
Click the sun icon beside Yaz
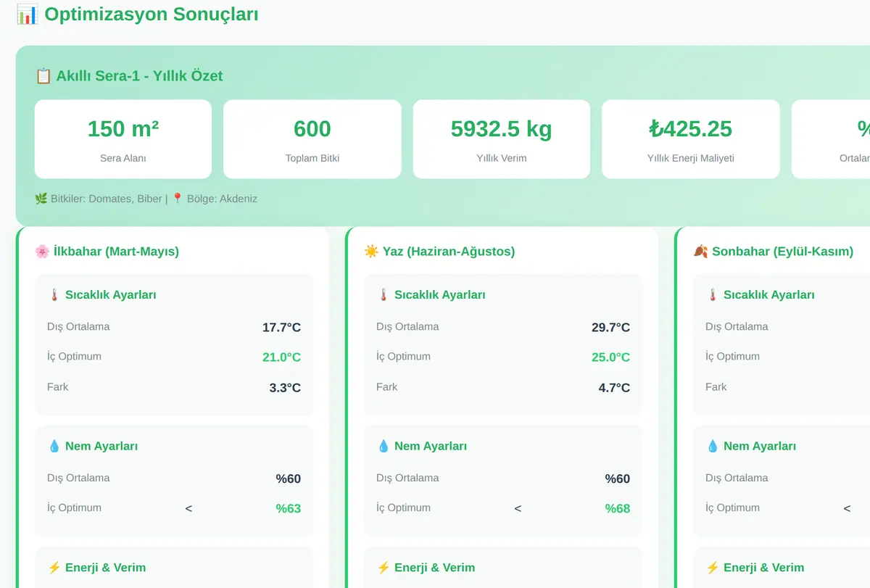pos(371,252)
